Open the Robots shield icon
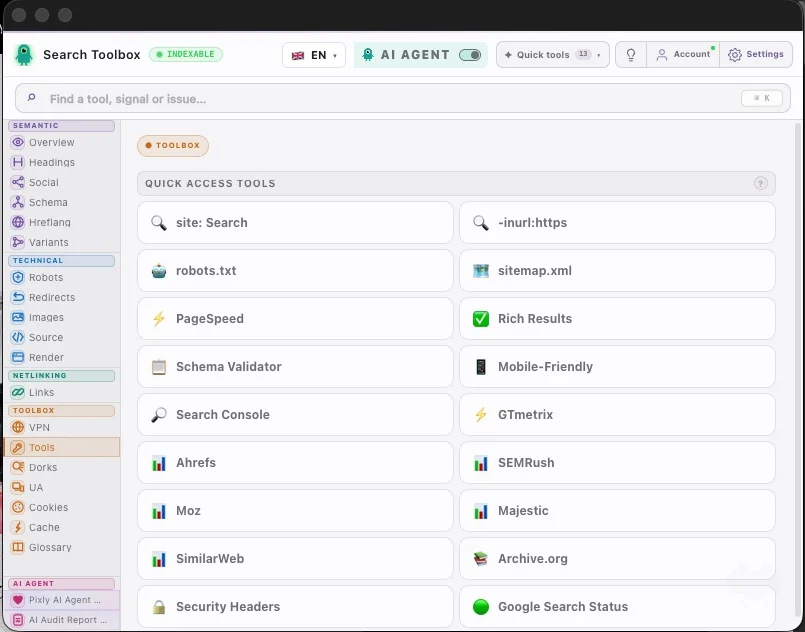 (x=18, y=277)
